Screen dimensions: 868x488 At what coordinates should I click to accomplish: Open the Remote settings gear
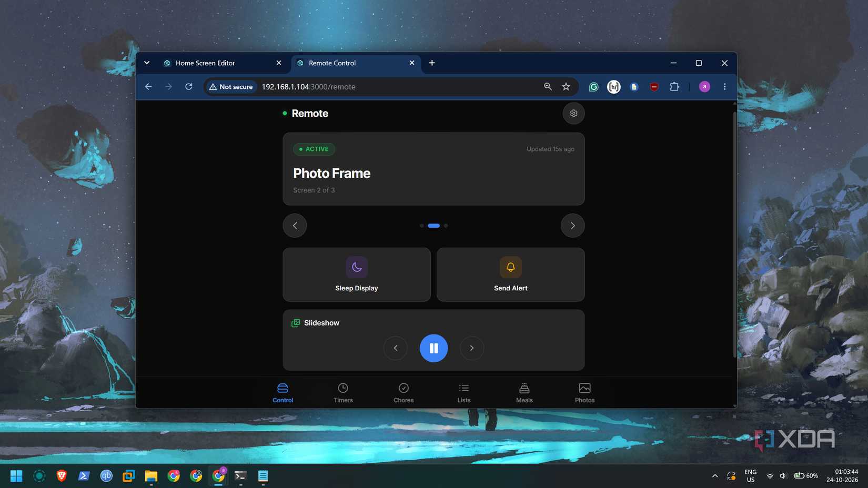(x=573, y=113)
